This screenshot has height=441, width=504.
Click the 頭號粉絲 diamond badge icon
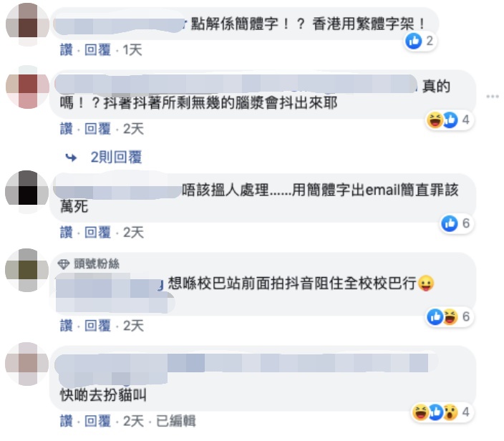pos(63,264)
